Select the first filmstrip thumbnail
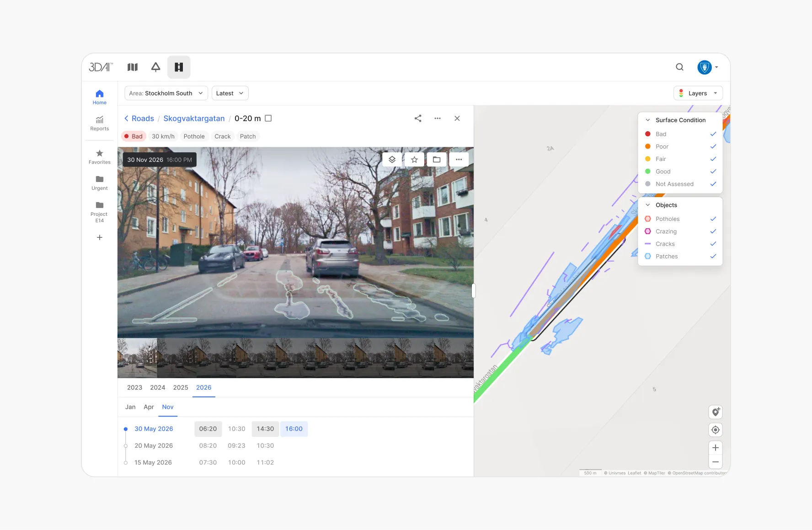 (137, 358)
